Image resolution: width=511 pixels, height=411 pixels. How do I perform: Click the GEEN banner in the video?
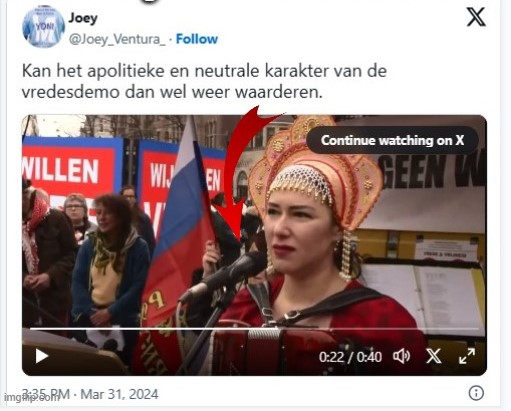pos(432,171)
